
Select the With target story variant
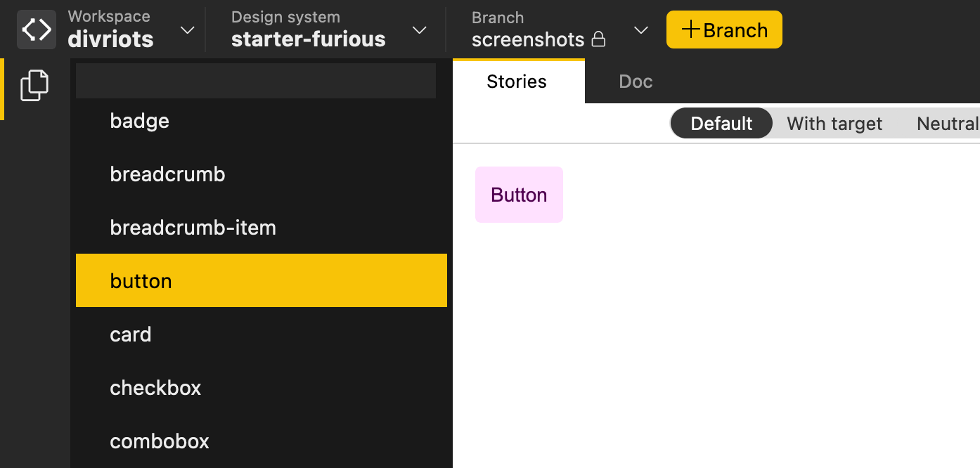834,124
